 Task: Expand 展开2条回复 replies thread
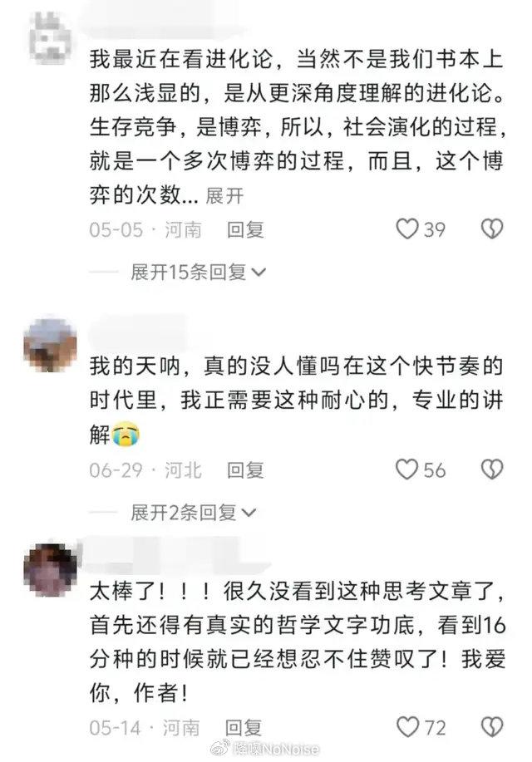193,513
